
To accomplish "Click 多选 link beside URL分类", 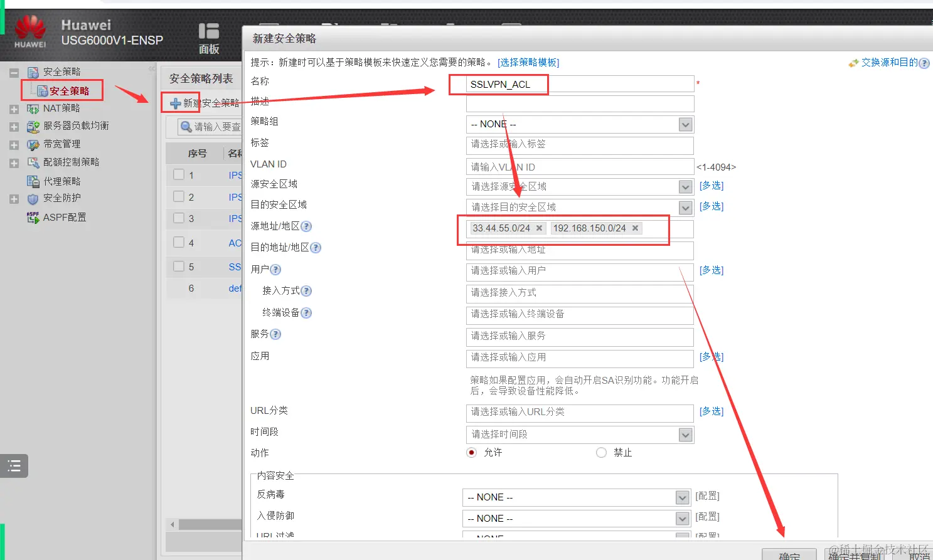I will pyautogui.click(x=712, y=411).
